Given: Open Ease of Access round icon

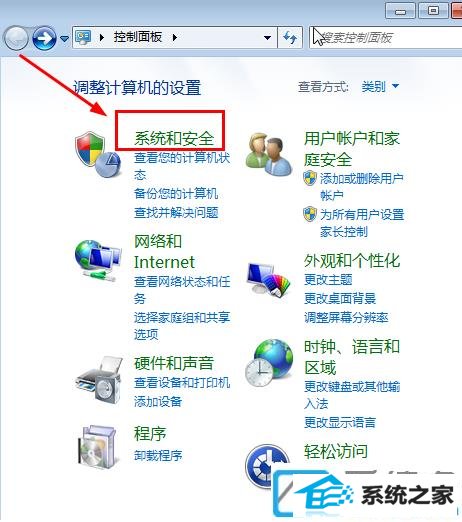Looking at the screenshot, I should point(263,467).
